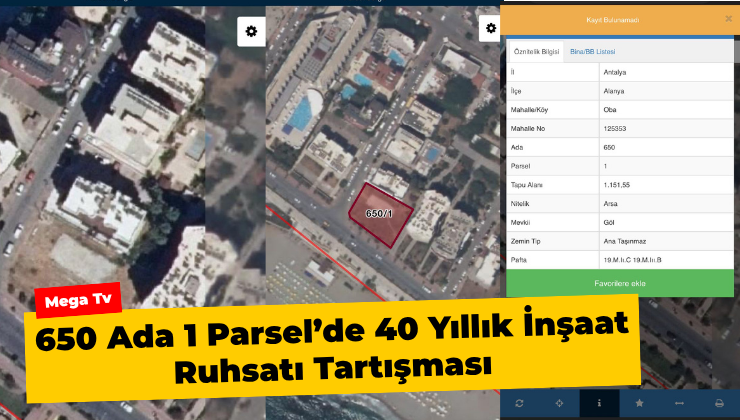Image resolution: width=740 pixels, height=420 pixels.
Task: Click the red Mega Tv label
Action: click(x=78, y=300)
